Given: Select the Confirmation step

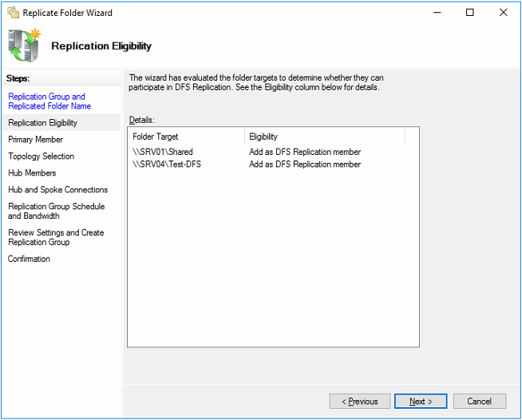Looking at the screenshot, I should (29, 259).
